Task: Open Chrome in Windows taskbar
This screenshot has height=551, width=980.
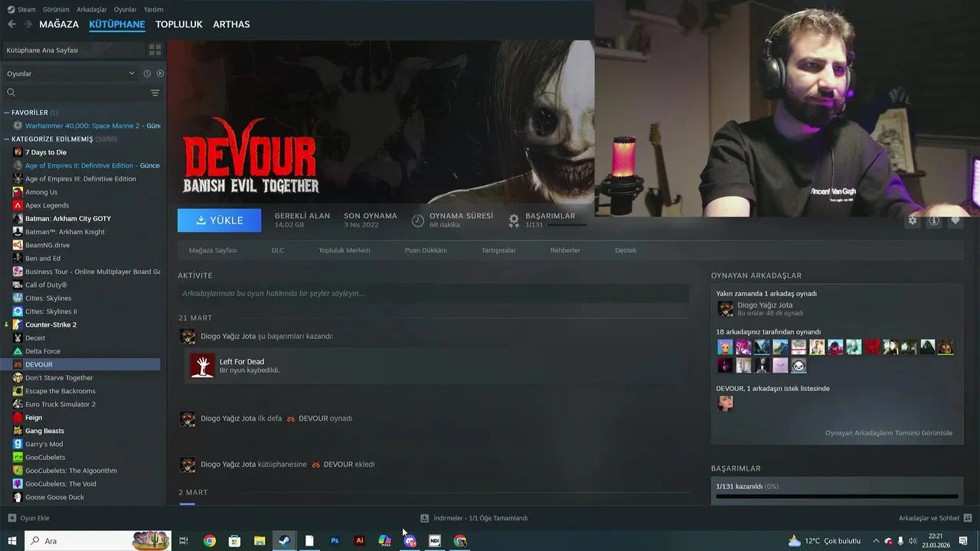Action: (x=209, y=541)
